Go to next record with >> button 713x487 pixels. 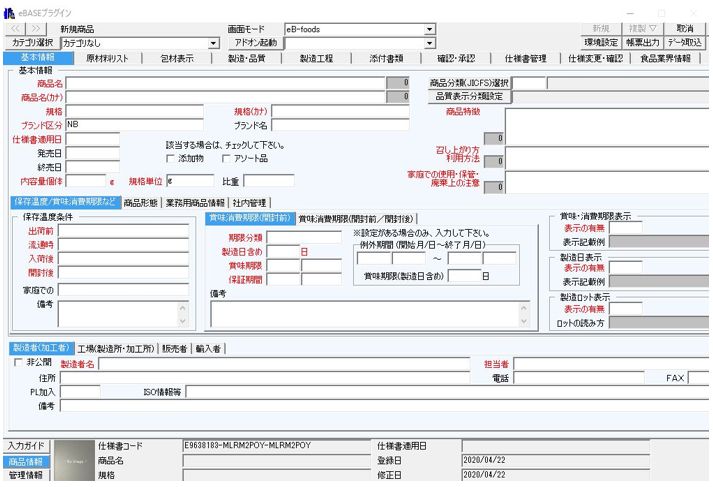36,29
